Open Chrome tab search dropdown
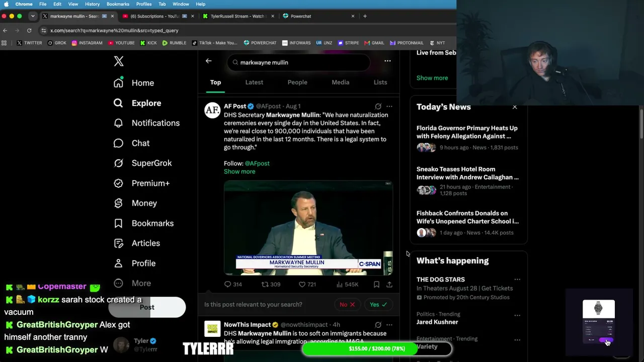The height and width of the screenshot is (362, 644). click(x=33, y=16)
